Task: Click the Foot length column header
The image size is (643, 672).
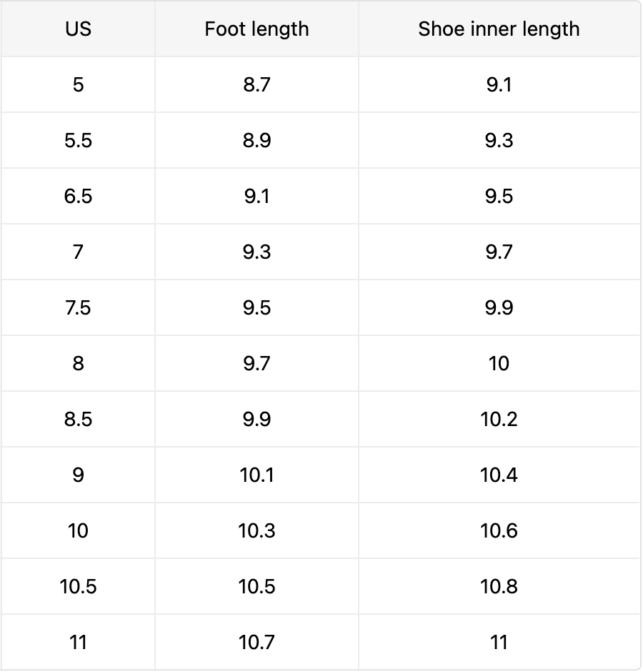Action: [x=256, y=29]
